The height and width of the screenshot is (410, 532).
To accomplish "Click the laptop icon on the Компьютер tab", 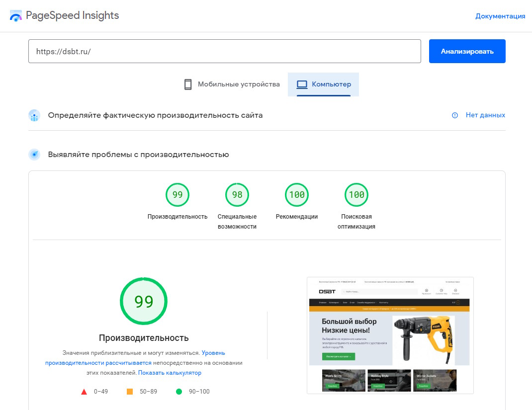I will (x=302, y=84).
